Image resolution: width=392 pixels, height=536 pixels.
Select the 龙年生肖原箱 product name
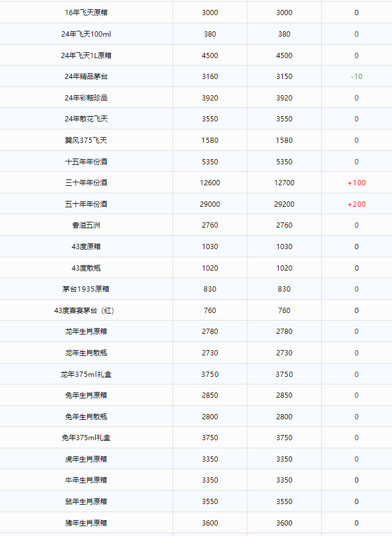86,332
